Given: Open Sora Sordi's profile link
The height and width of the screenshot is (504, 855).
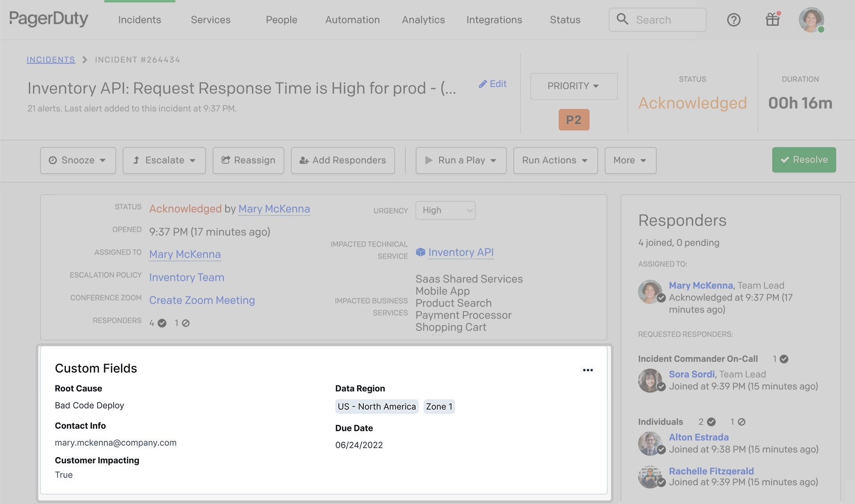Looking at the screenshot, I should click(x=692, y=374).
